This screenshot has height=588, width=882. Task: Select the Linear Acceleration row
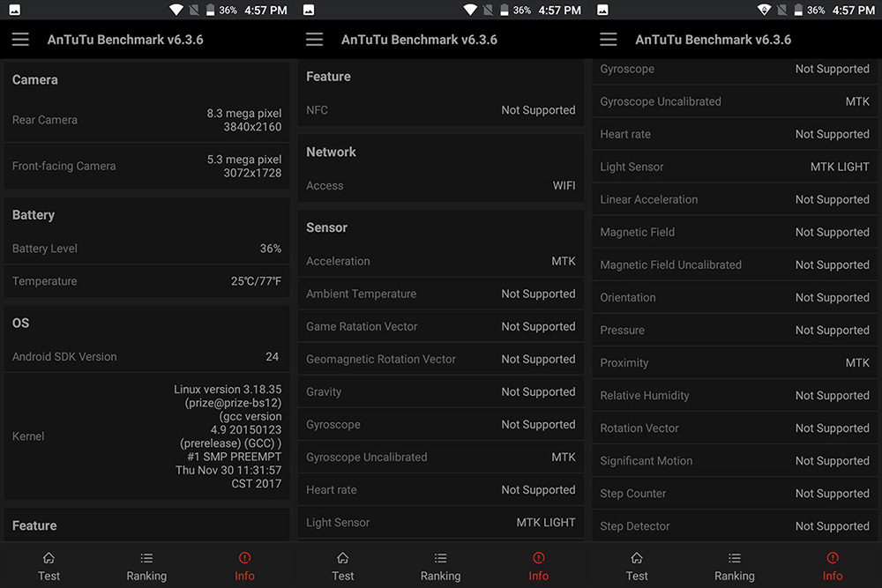(735, 199)
